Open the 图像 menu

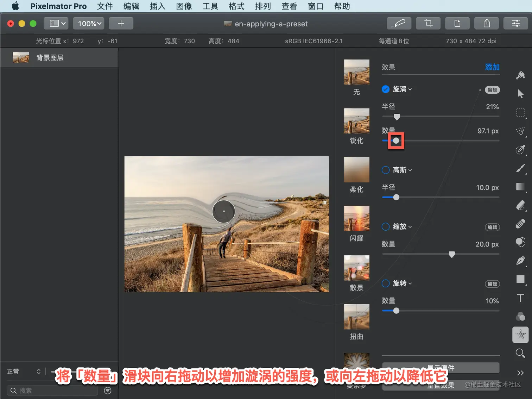(x=184, y=6)
